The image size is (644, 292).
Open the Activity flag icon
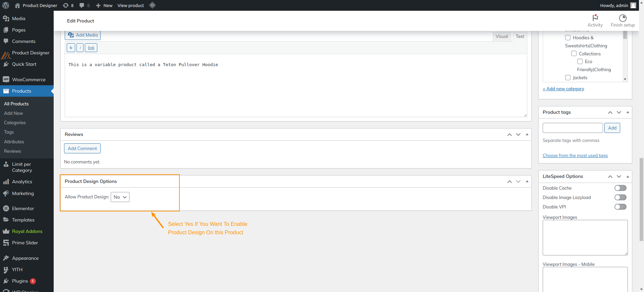click(595, 17)
